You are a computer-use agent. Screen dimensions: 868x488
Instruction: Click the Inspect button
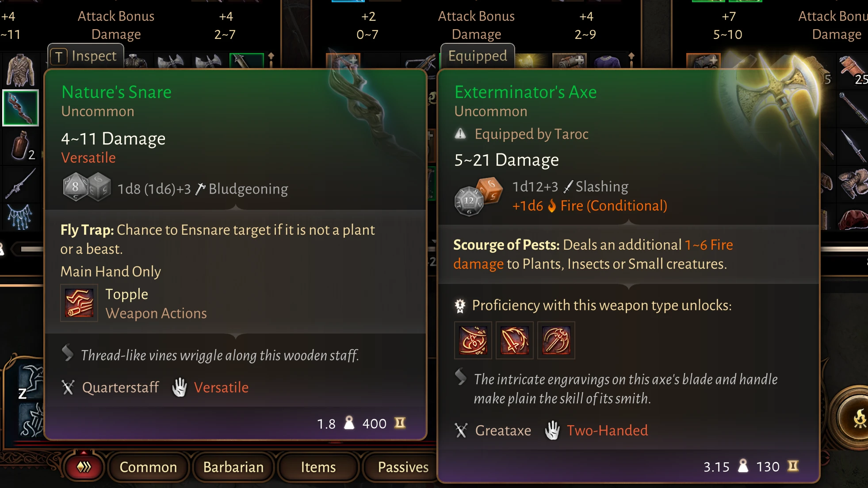point(85,56)
